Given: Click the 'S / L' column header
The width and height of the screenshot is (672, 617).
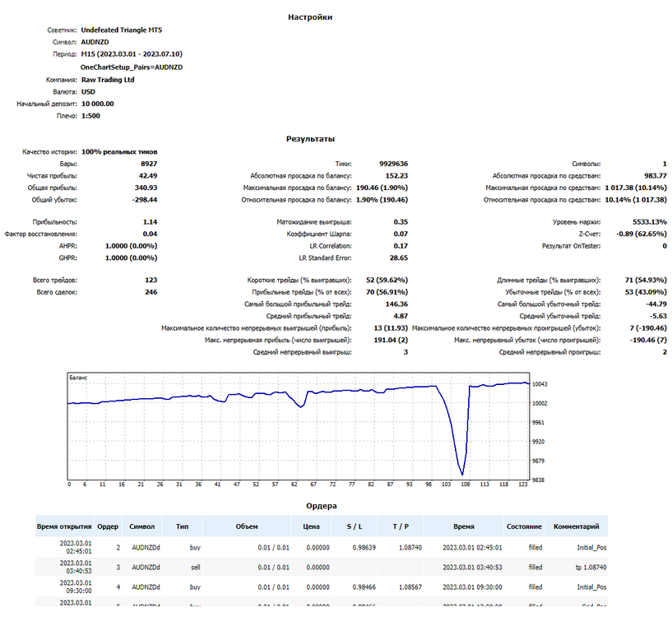Looking at the screenshot, I should tap(355, 527).
